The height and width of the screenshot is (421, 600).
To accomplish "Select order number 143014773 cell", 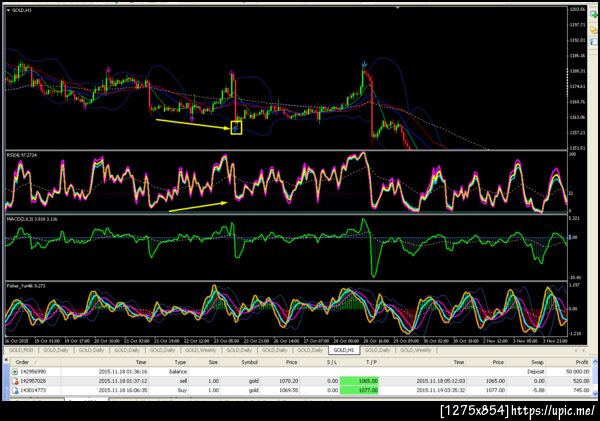I will coord(33,390).
